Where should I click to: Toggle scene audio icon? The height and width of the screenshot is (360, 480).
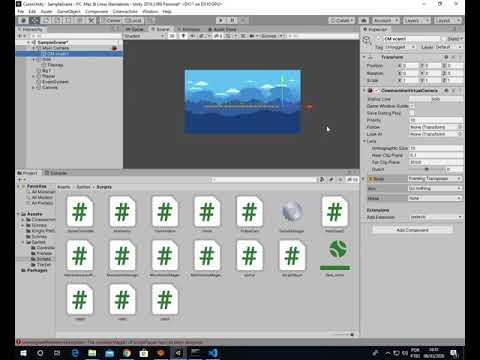tap(193, 36)
